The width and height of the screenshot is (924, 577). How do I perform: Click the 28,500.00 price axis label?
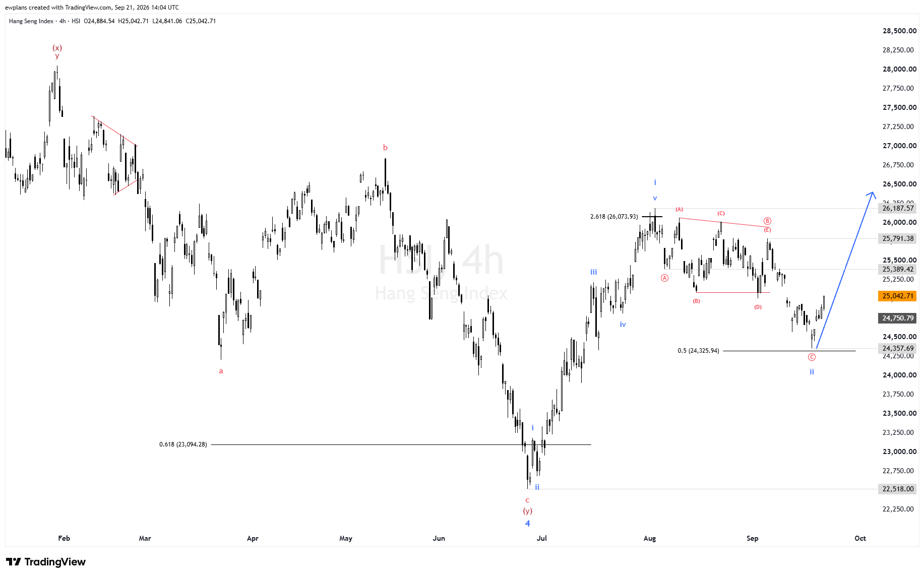click(899, 31)
